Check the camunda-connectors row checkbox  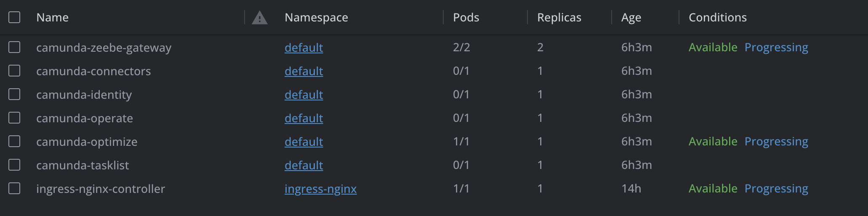[14, 71]
